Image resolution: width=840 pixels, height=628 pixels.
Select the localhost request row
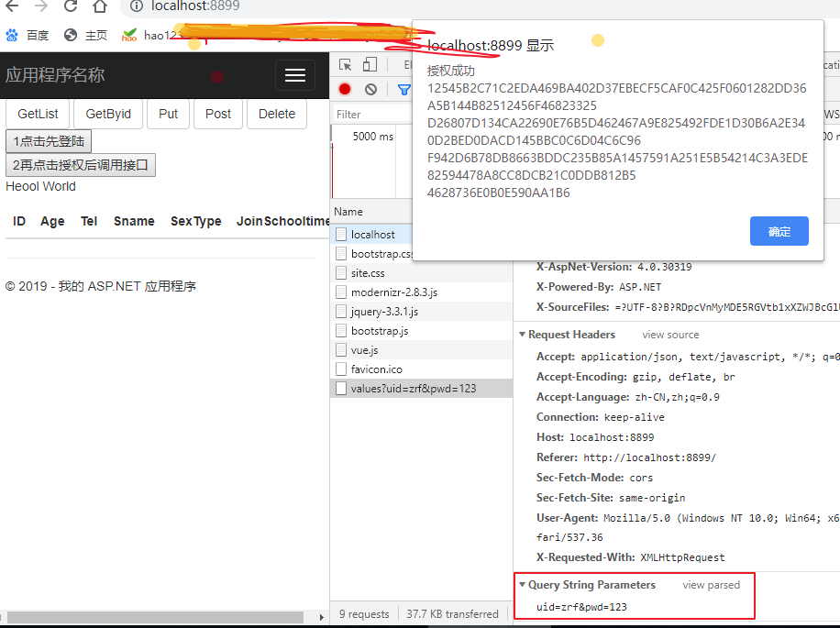point(372,235)
